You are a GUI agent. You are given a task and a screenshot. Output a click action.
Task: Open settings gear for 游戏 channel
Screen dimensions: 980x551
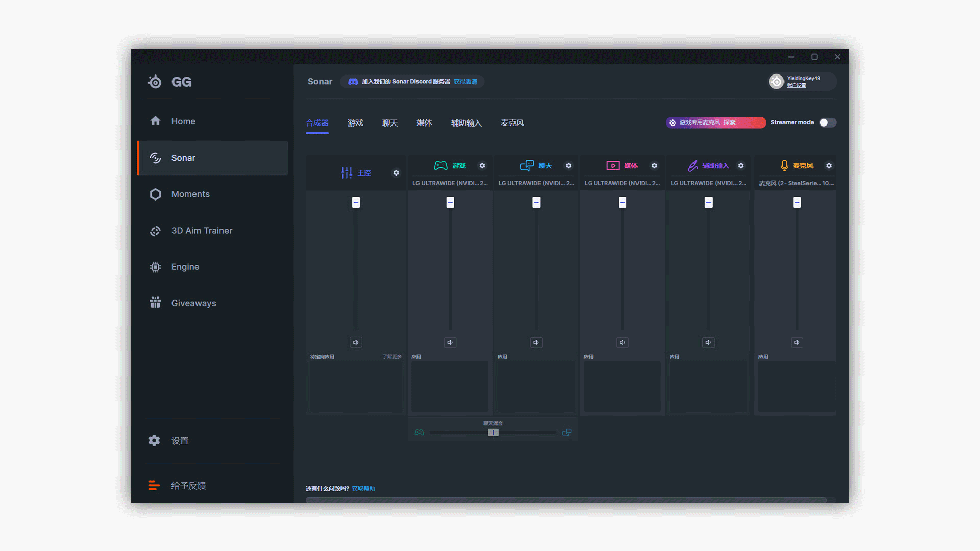pos(482,166)
